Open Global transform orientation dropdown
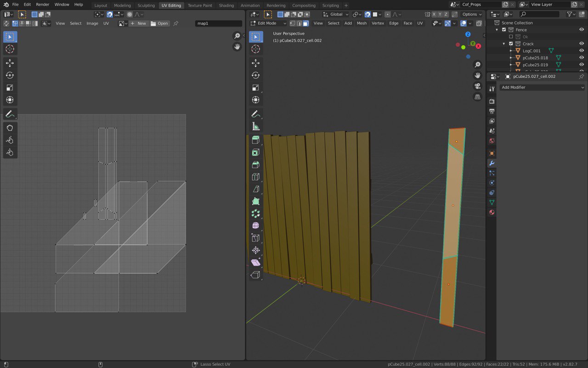 coord(336,14)
